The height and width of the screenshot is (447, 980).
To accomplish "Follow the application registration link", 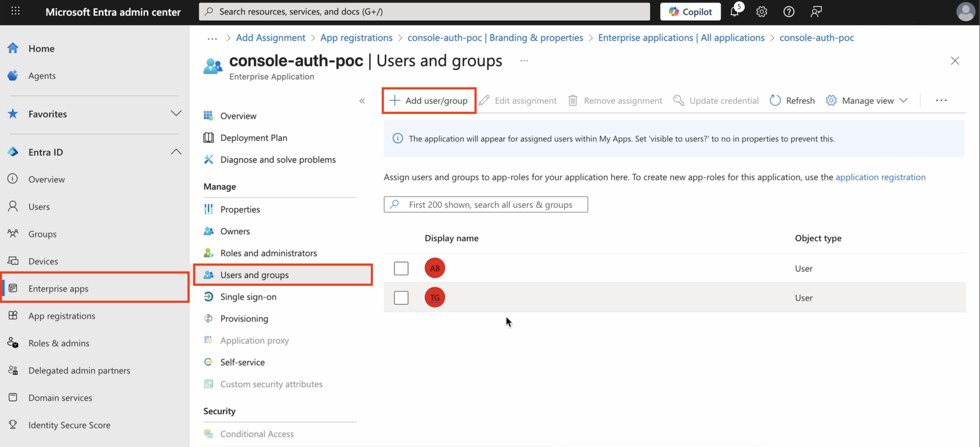I will tap(880, 177).
